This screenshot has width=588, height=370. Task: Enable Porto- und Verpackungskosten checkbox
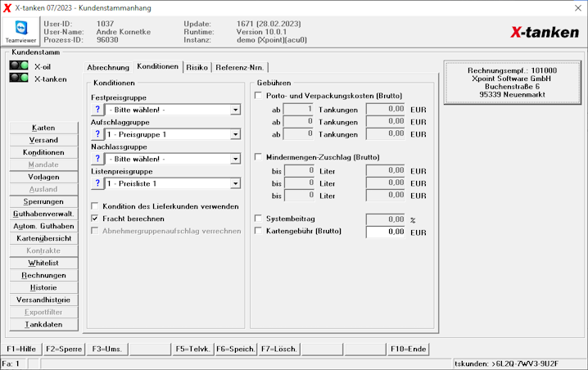258,95
